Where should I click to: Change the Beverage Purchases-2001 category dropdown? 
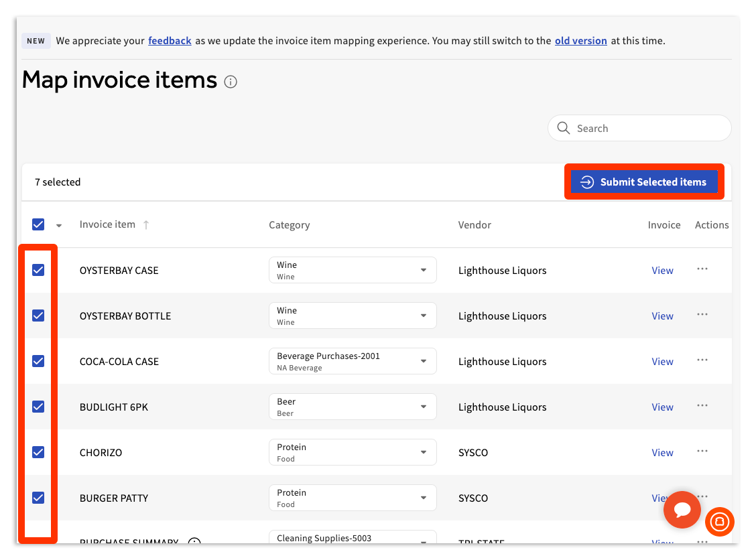(423, 361)
